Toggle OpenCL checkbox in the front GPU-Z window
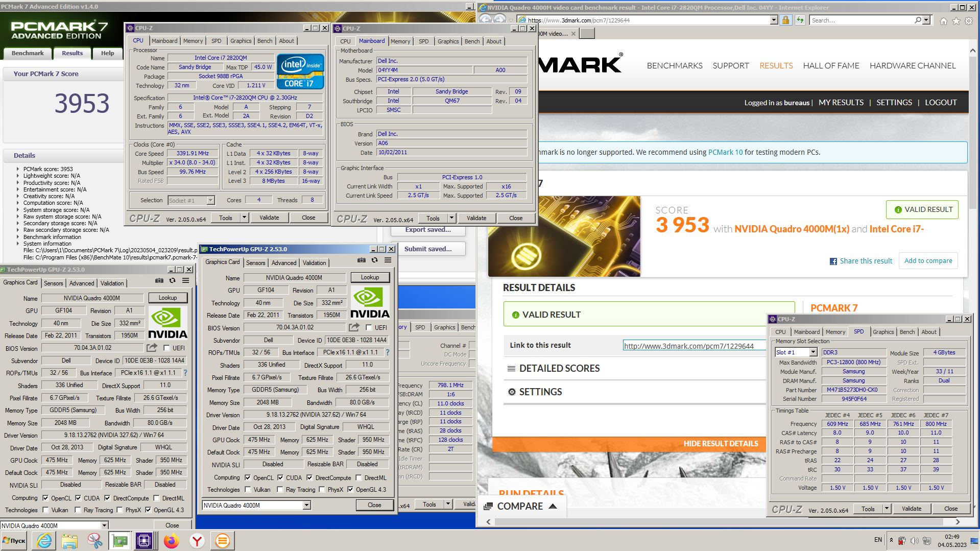Viewport: 980px width, 551px height. coord(248,478)
